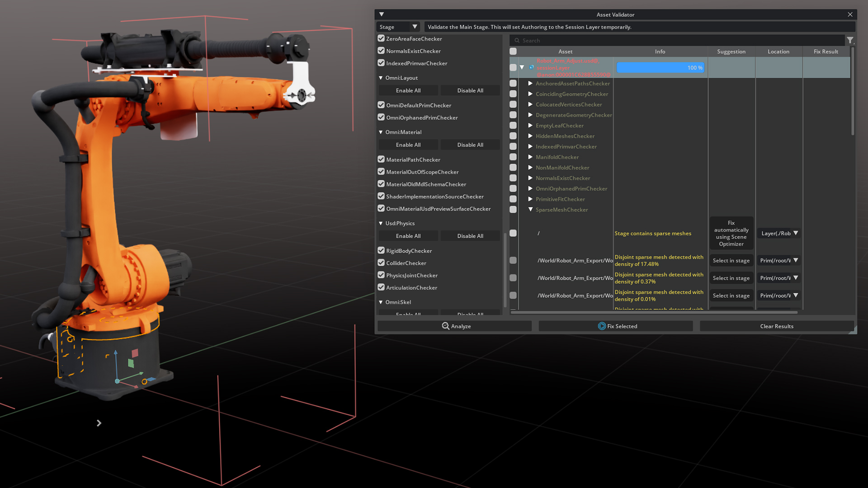Click the 100 % validation progress bar

click(x=660, y=68)
